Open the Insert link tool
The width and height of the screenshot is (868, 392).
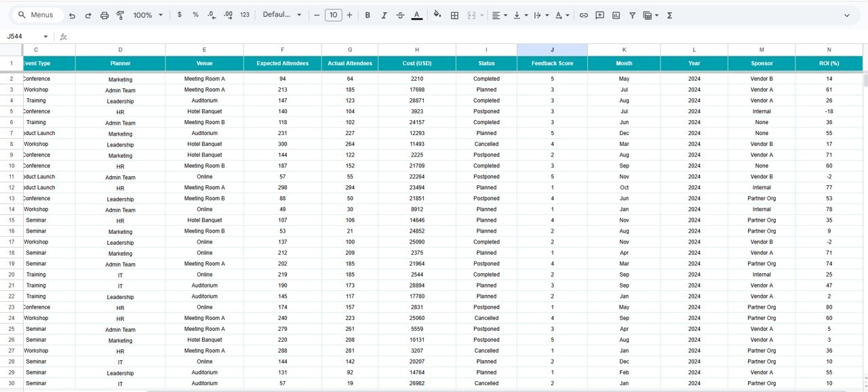point(583,15)
